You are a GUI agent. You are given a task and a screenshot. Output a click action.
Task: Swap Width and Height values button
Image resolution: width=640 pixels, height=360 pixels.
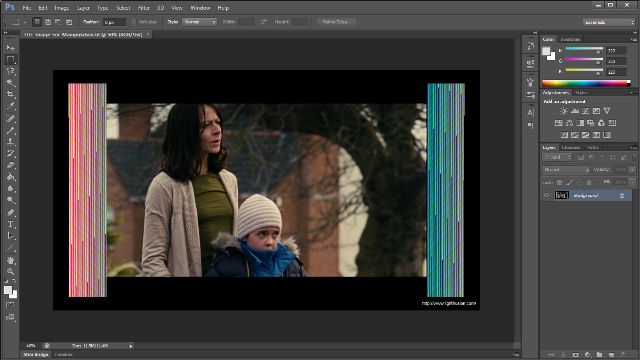pos(264,22)
